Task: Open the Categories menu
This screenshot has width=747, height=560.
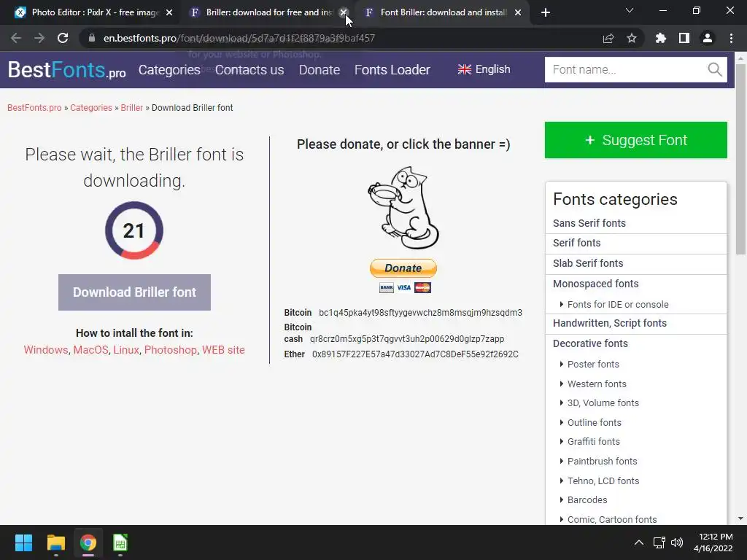Action: (x=169, y=70)
